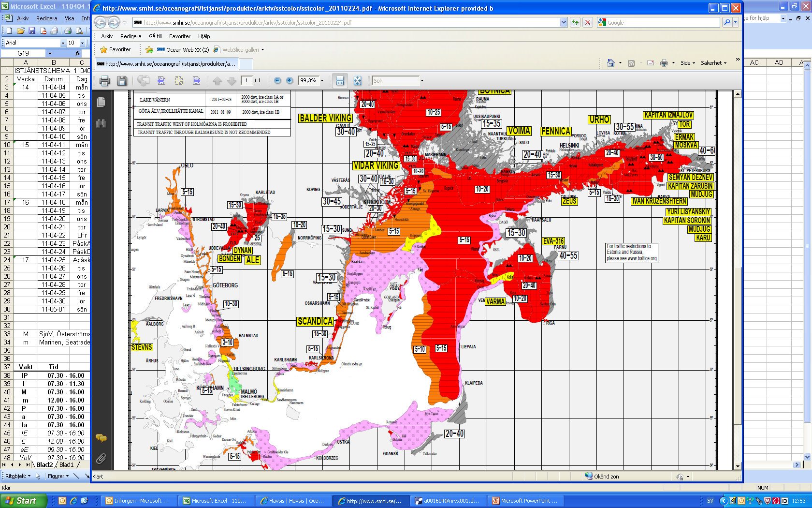
Task: Click the Add to Favorites star icon
Action: point(149,49)
